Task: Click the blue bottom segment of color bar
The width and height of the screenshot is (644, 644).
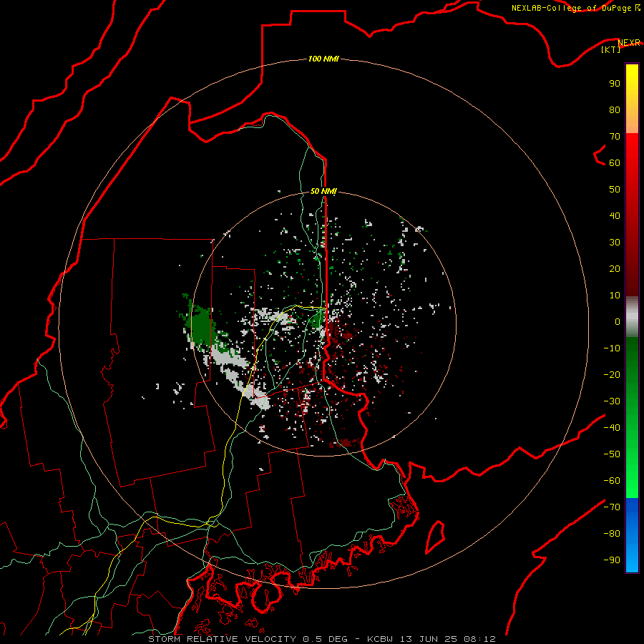Action: coord(632,535)
